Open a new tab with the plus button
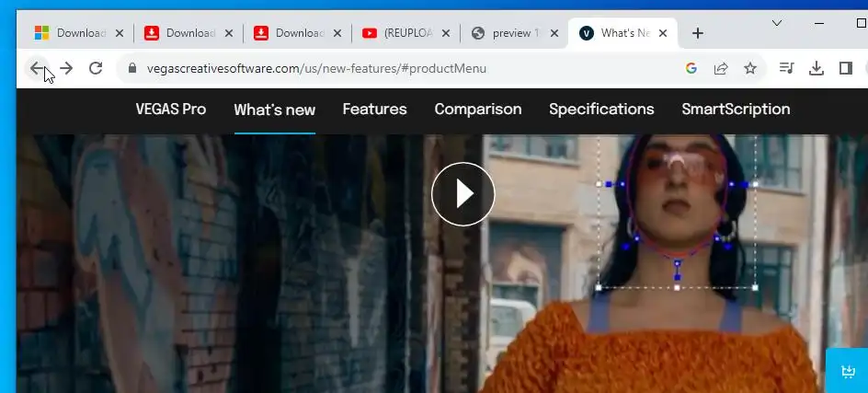 pos(698,33)
